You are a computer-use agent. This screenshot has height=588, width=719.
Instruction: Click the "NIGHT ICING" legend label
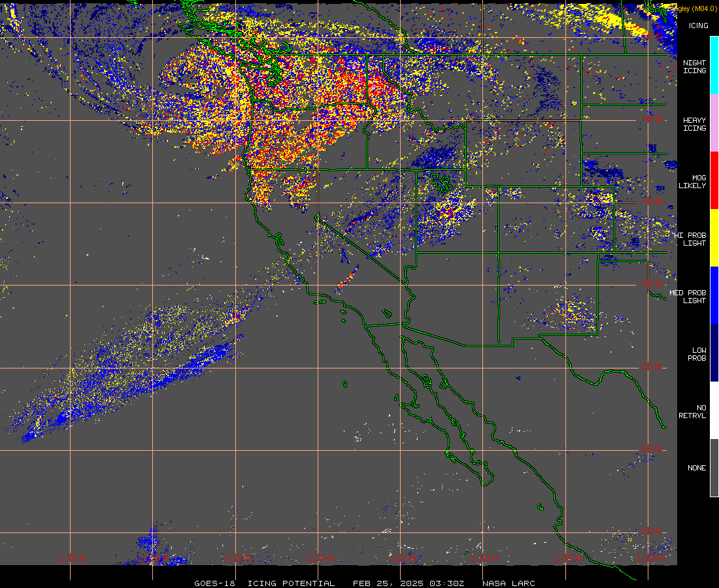695,67
